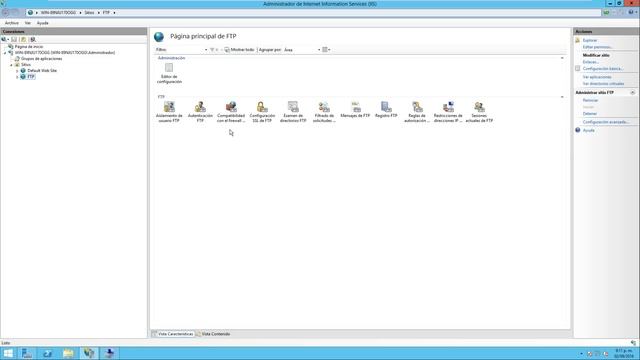
Task: Collapse the Sitios tree node
Action: pos(11,65)
